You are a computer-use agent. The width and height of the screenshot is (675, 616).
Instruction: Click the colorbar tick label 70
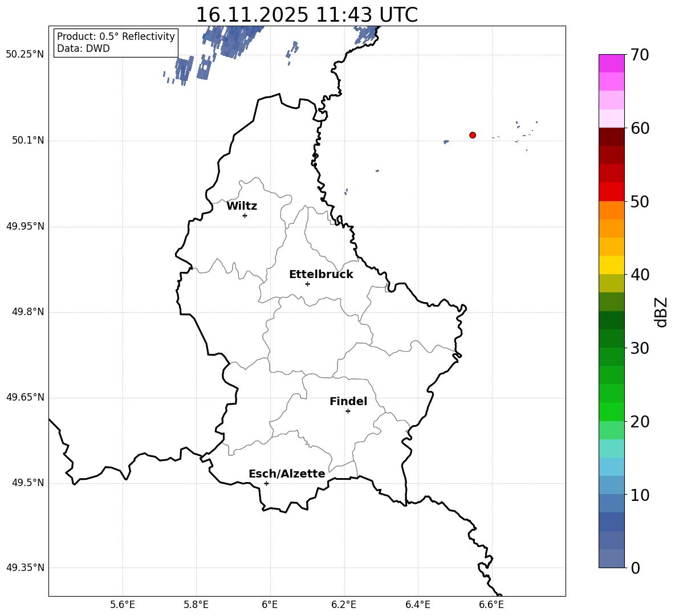pos(640,55)
